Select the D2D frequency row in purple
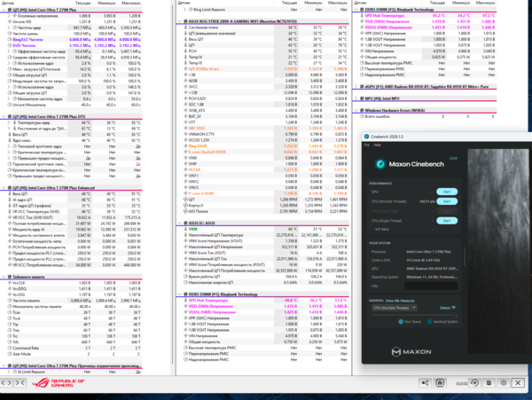Image resolution: width=532 pixels, height=400 pixels. coord(71,45)
